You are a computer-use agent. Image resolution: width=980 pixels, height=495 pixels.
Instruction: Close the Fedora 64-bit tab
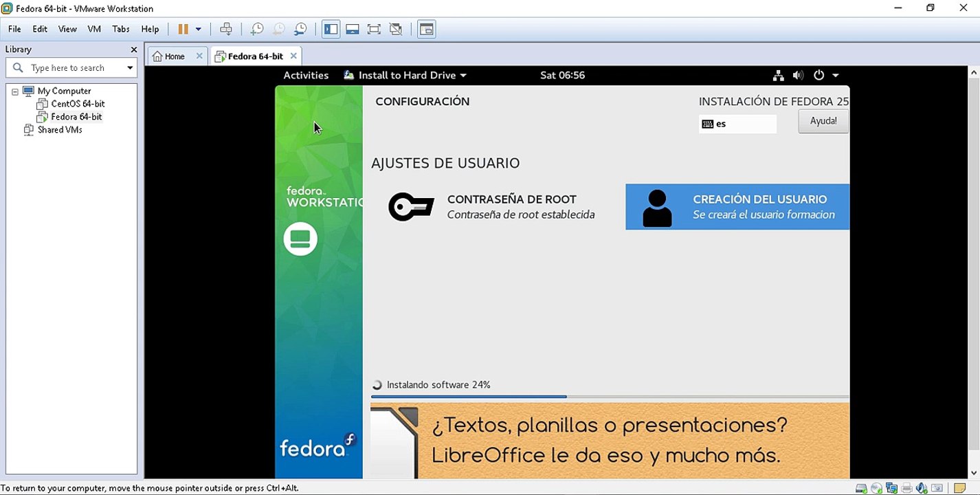(293, 56)
